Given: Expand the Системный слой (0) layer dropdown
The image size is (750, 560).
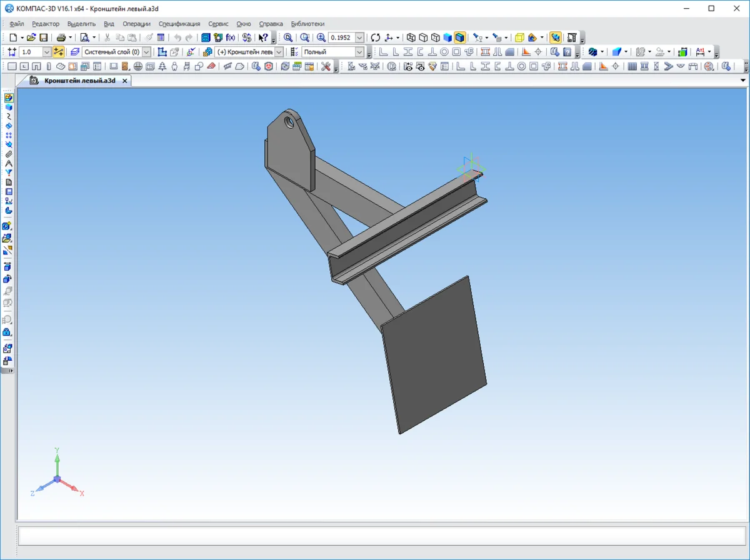Looking at the screenshot, I should (147, 52).
